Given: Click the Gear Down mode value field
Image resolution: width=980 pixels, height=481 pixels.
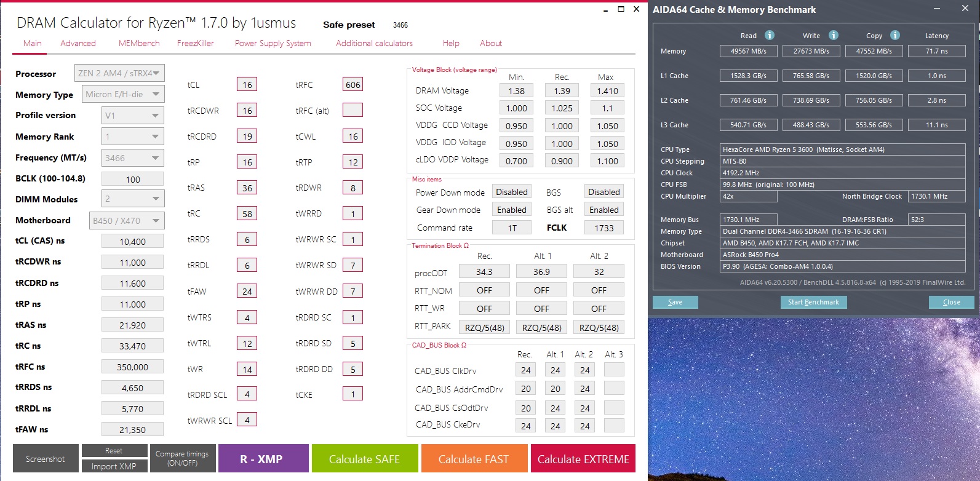Looking at the screenshot, I should click(x=512, y=210).
